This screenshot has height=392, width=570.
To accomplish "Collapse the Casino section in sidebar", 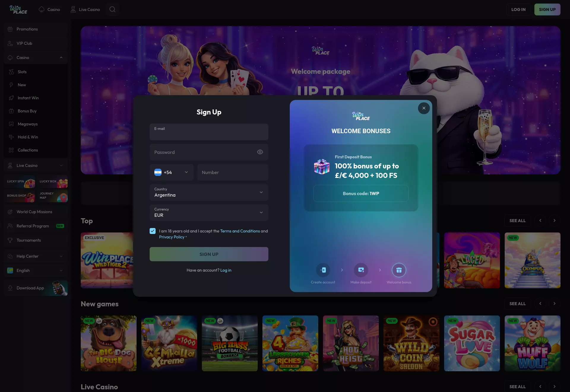I will coord(61,58).
